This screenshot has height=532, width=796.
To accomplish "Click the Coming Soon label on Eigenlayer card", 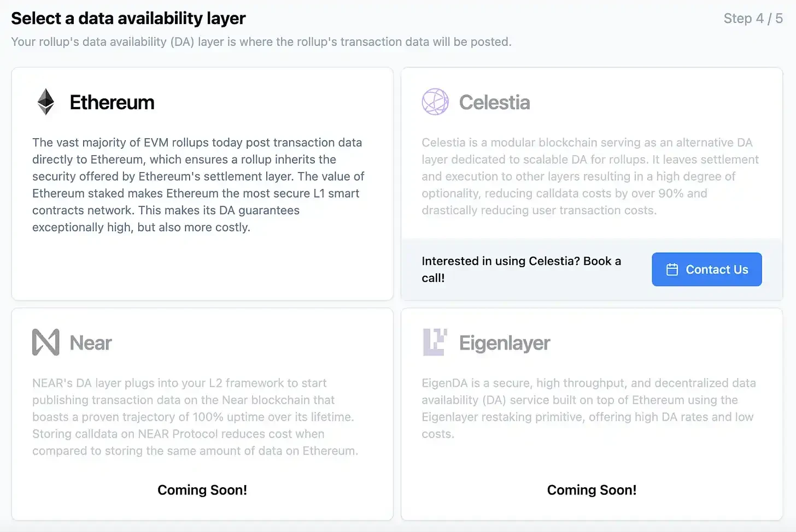I will pos(592,490).
